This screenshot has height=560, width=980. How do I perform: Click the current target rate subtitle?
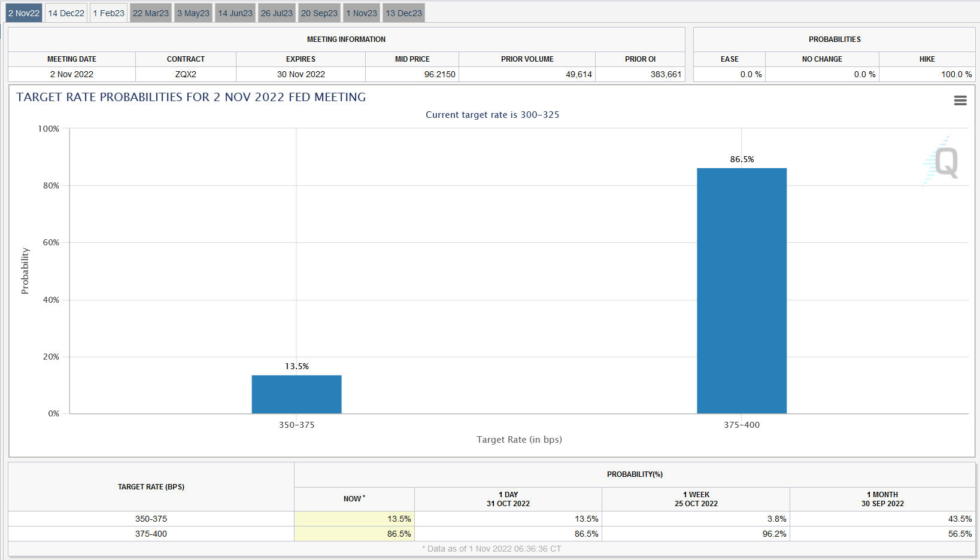tap(492, 115)
